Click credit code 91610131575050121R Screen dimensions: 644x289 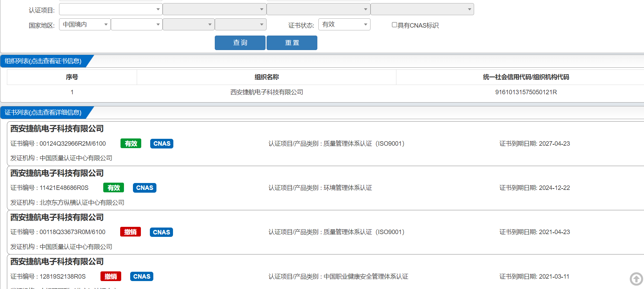[526, 92]
